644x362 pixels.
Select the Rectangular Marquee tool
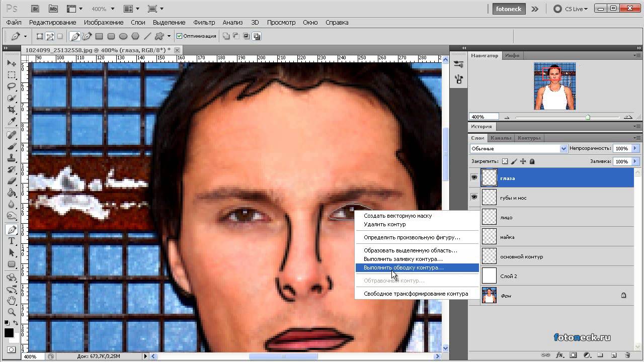11,75
